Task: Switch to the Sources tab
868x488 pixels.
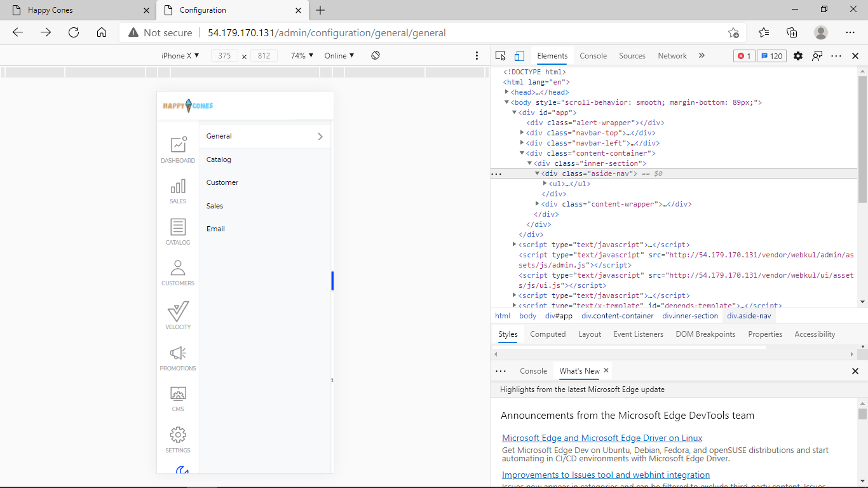Action: (x=632, y=56)
